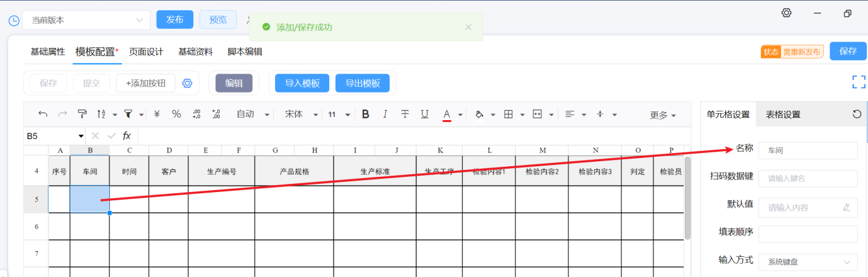Click the fullscreen expand icon

(859, 82)
